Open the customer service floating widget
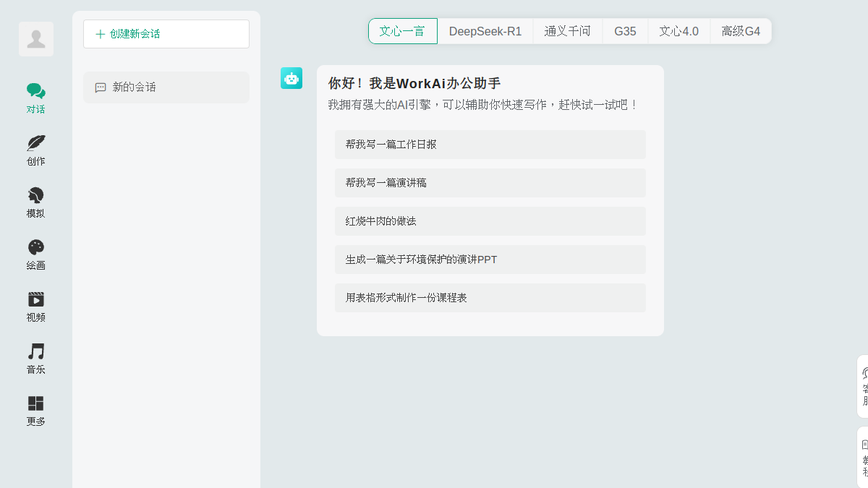 click(x=863, y=386)
